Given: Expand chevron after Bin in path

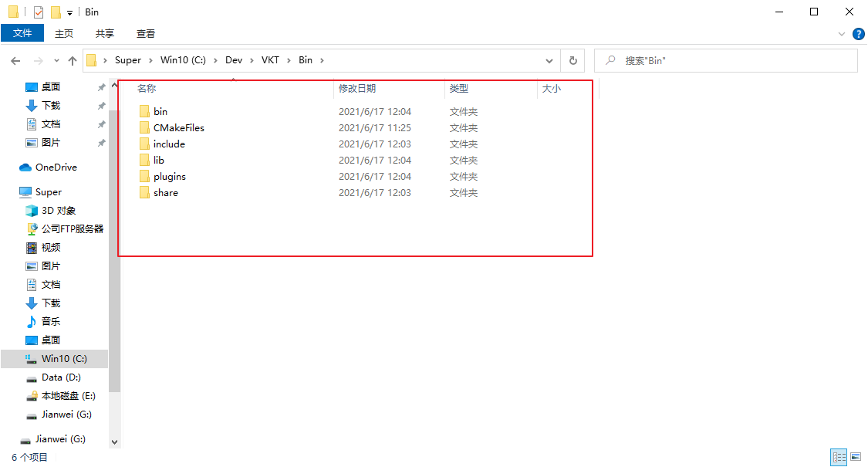Looking at the screenshot, I should point(322,60).
